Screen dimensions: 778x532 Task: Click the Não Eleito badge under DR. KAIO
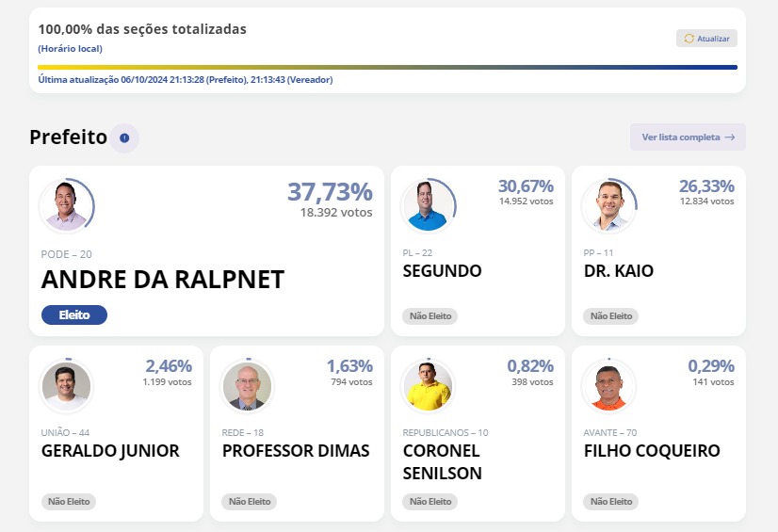[610, 316]
